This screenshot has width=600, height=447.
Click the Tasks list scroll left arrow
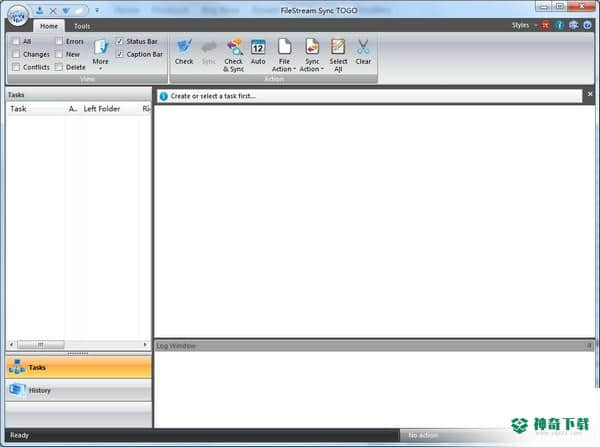[x=11, y=345]
